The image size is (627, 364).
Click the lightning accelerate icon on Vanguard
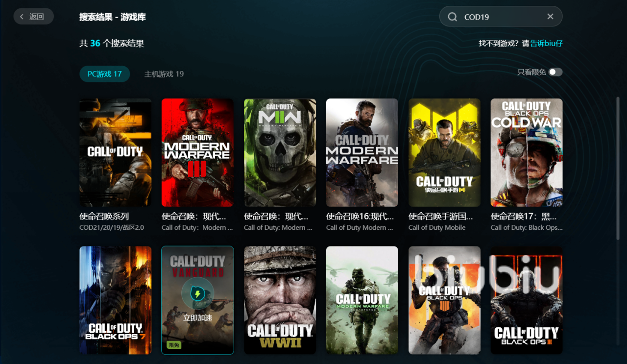197,294
